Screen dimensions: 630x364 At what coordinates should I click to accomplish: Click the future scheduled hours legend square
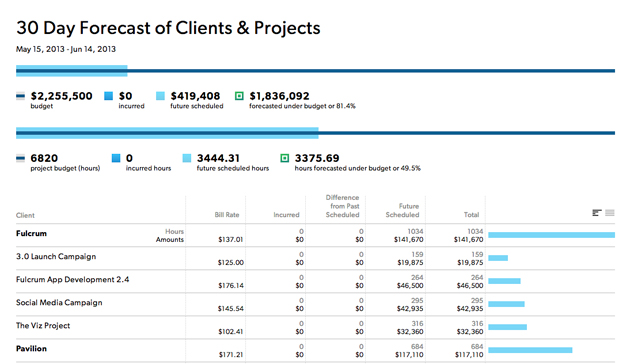click(x=187, y=158)
